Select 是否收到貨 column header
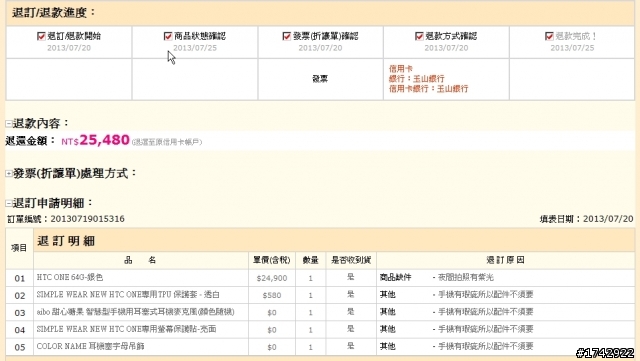The width and height of the screenshot is (640, 361). [351, 260]
